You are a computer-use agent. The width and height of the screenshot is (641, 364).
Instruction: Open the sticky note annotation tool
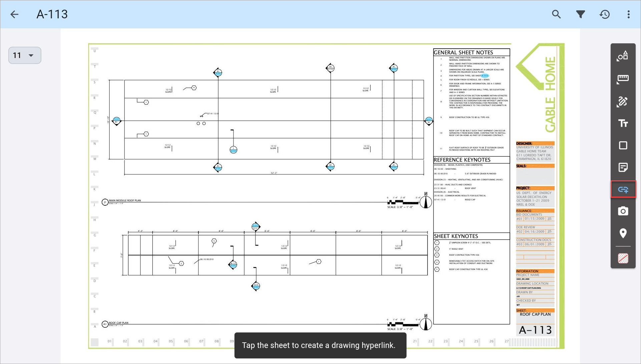click(623, 167)
